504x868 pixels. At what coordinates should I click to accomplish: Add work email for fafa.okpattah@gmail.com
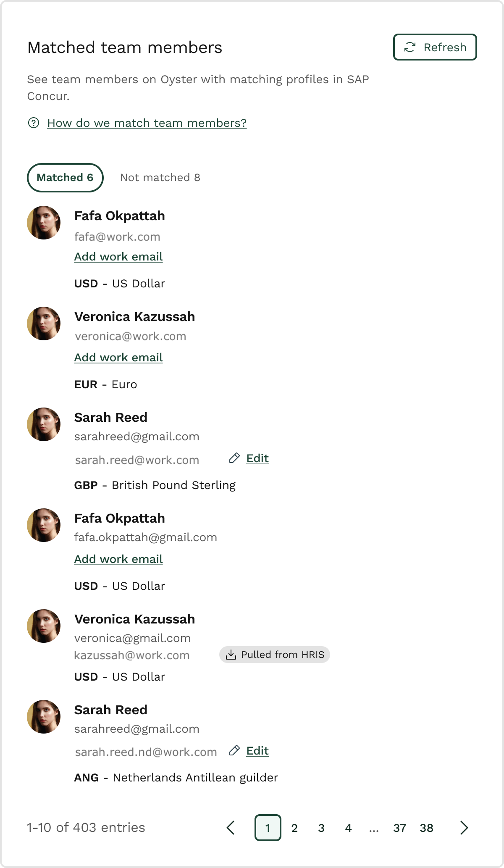tap(118, 559)
